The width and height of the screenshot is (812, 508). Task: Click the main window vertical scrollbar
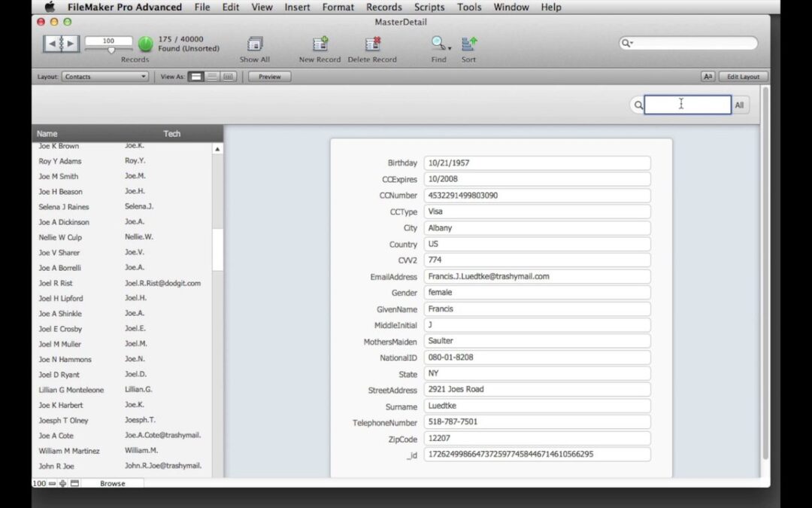765,275
